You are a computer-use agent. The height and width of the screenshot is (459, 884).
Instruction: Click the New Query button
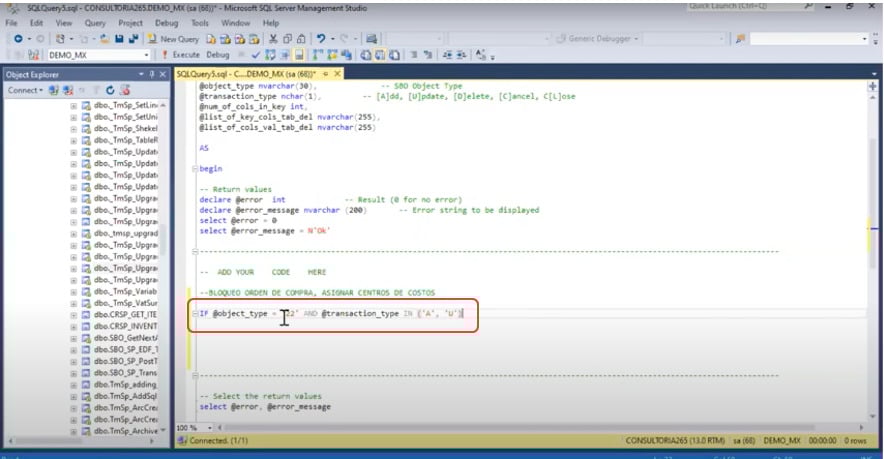click(x=177, y=38)
